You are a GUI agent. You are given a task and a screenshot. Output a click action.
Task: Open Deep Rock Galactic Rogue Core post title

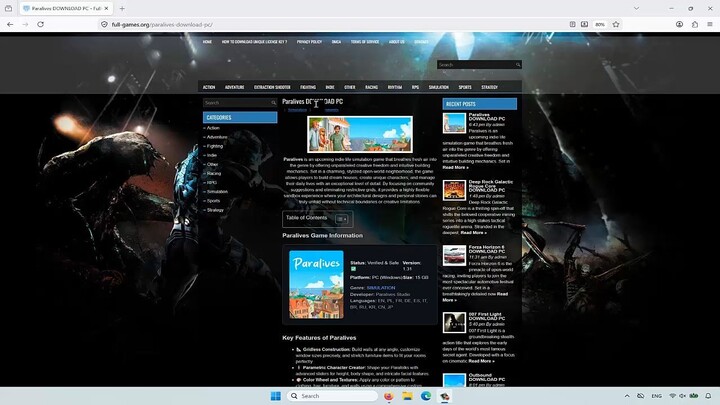(490, 186)
